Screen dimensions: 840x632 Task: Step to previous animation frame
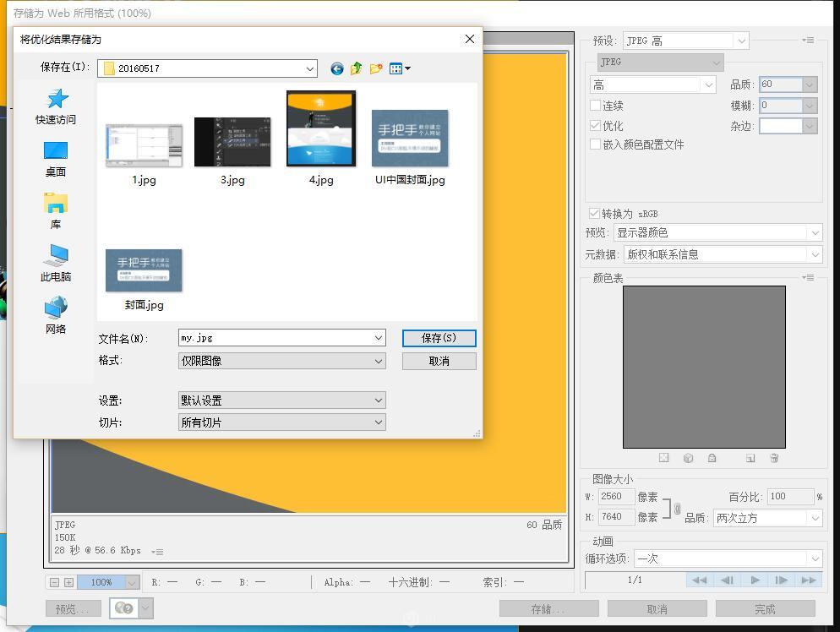[x=727, y=580]
